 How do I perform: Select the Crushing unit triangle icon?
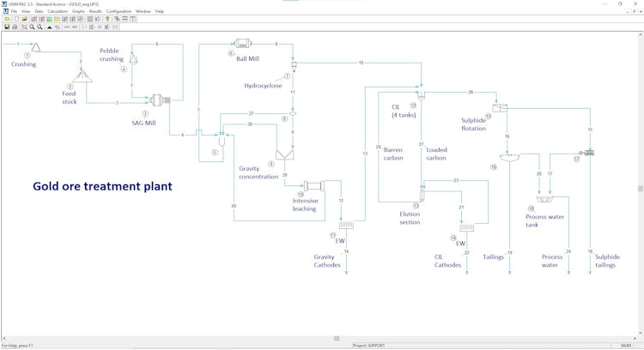(x=36, y=47)
